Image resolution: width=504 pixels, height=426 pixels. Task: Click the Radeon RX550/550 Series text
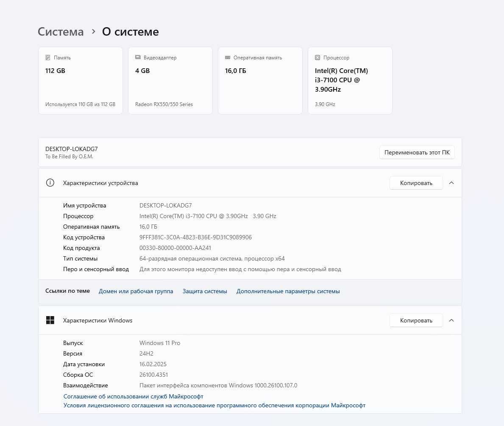click(x=164, y=104)
